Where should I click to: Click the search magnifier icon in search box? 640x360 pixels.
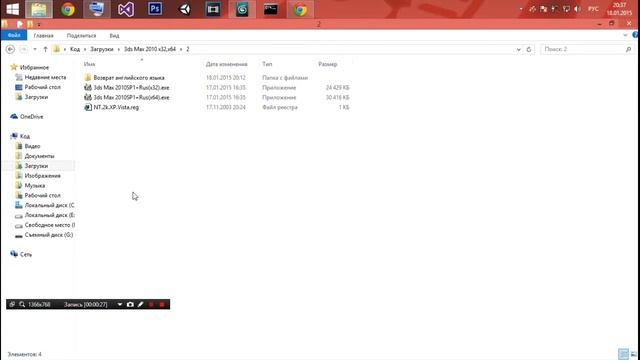(629, 49)
